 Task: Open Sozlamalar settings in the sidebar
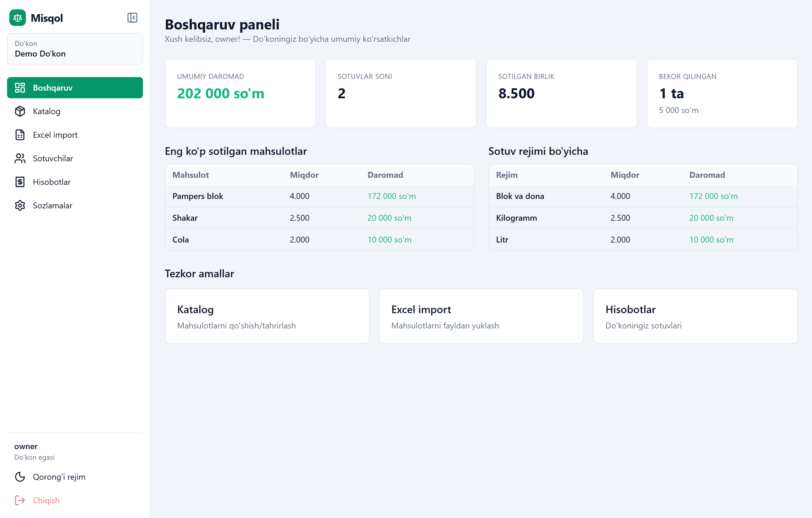(75, 206)
